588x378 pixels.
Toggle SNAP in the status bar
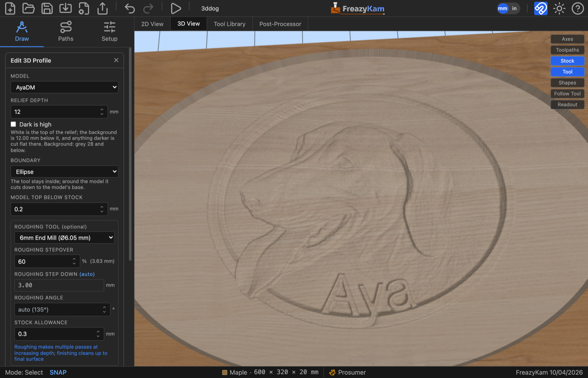58,372
